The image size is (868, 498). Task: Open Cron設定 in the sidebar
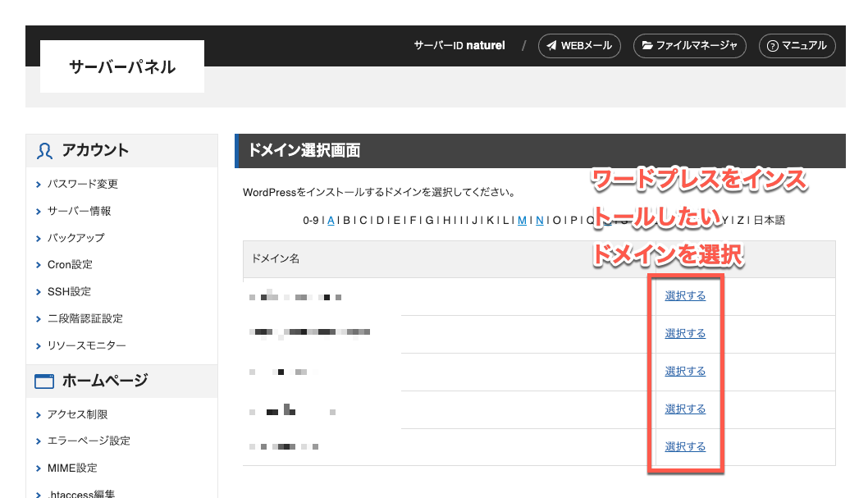tap(70, 265)
